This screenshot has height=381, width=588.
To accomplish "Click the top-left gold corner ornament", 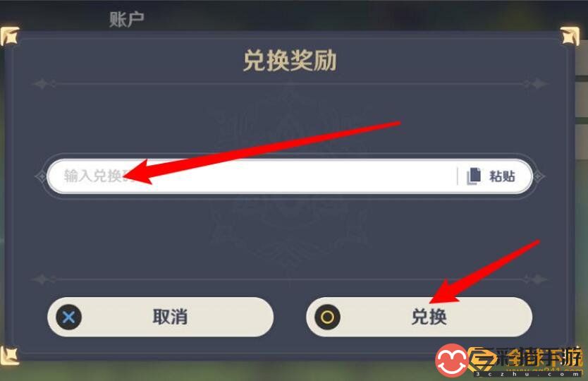I will [9, 36].
